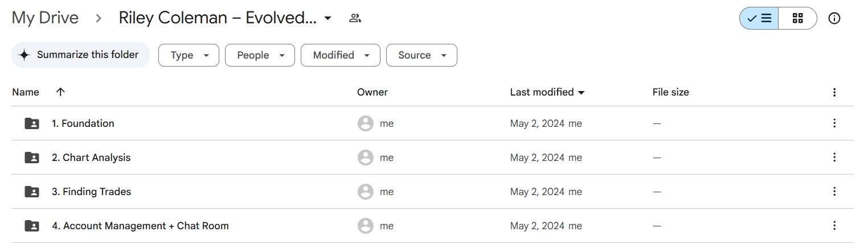Viewport: 868px width, 244px height.
Task: Go to My Drive breadcrumb
Action: (45, 18)
